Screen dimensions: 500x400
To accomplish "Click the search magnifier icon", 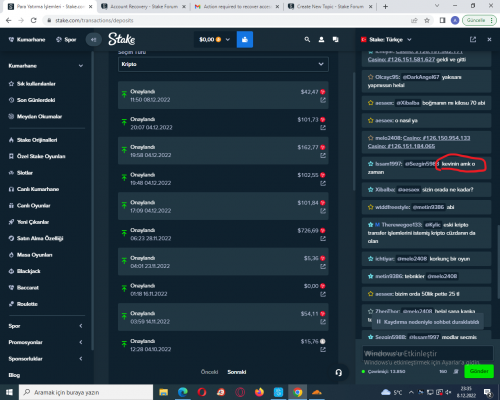I will [307, 40].
